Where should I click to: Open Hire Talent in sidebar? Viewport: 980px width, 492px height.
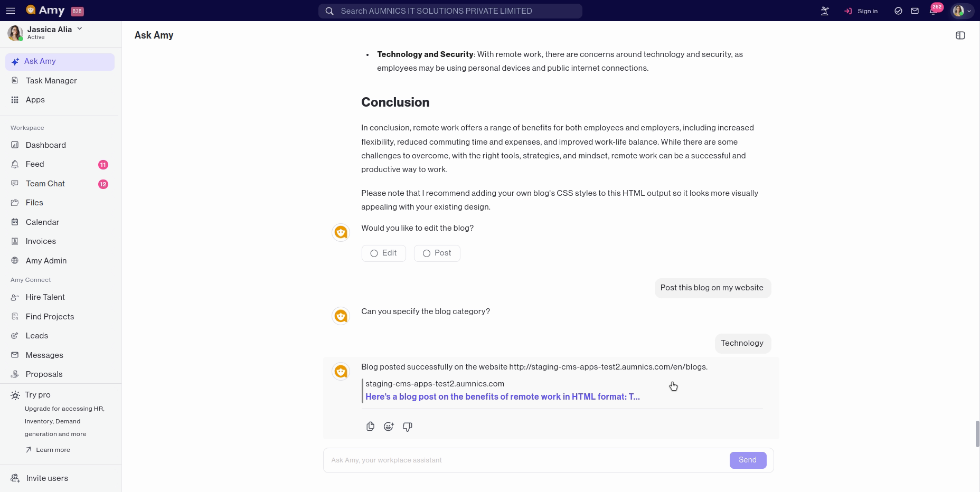(x=45, y=297)
